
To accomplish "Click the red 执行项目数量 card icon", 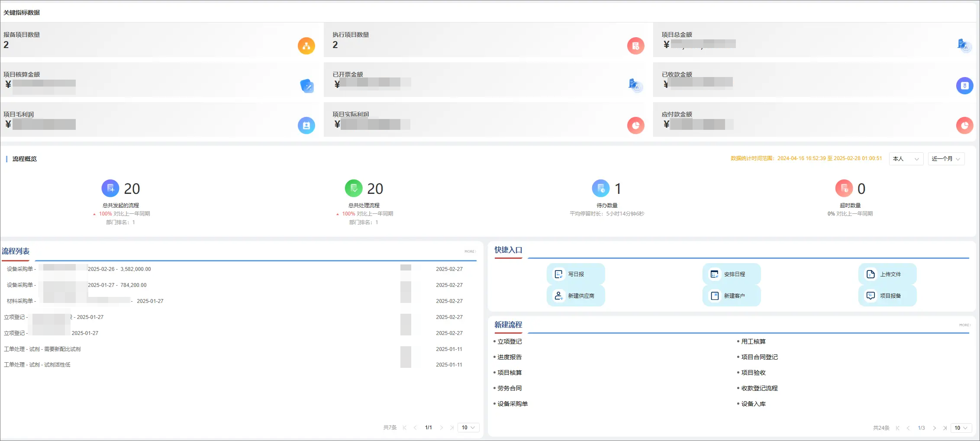I will 635,46.
